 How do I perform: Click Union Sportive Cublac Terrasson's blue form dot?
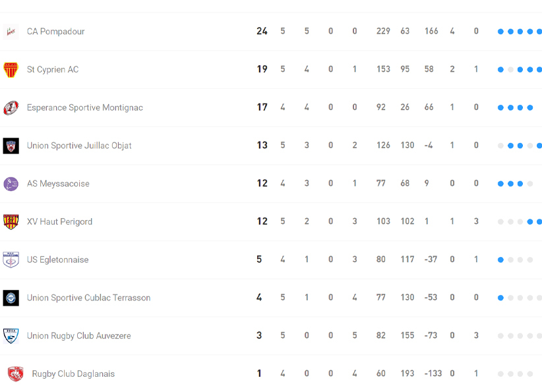pyautogui.click(x=501, y=298)
